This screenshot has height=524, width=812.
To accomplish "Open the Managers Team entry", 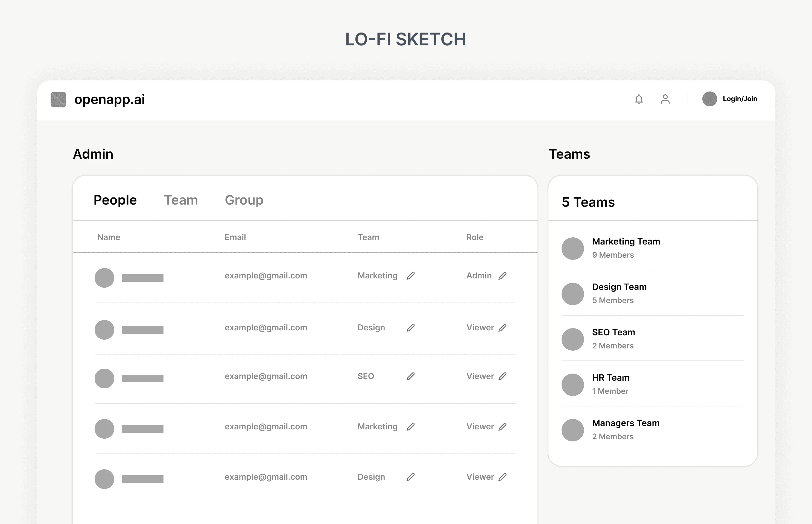I will click(652, 430).
